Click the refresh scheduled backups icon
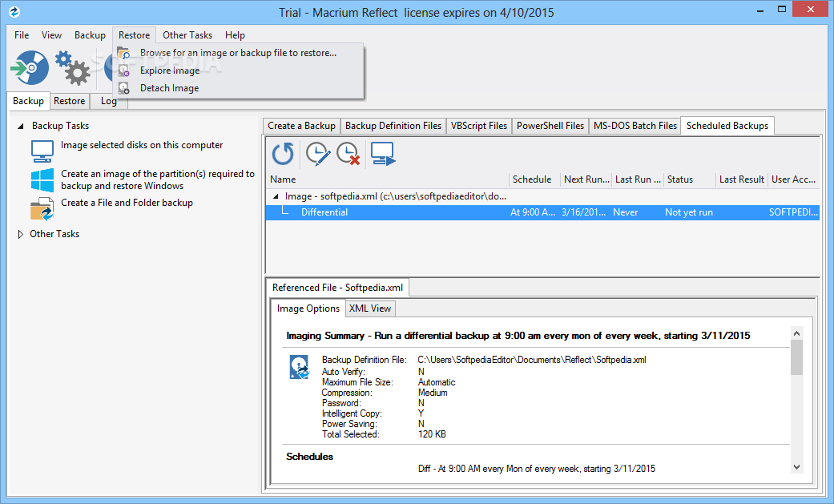Viewport: 834px width, 504px height. (283, 154)
